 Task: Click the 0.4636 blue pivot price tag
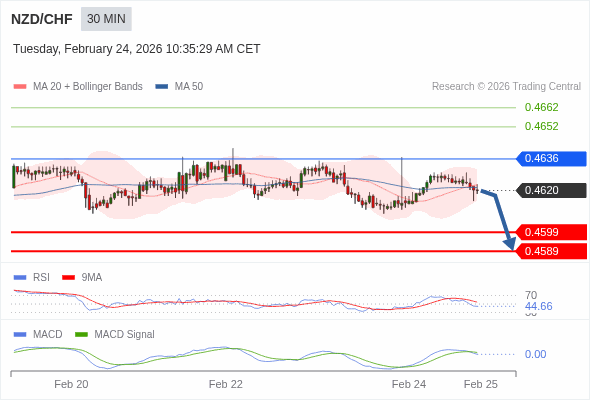pos(551,158)
